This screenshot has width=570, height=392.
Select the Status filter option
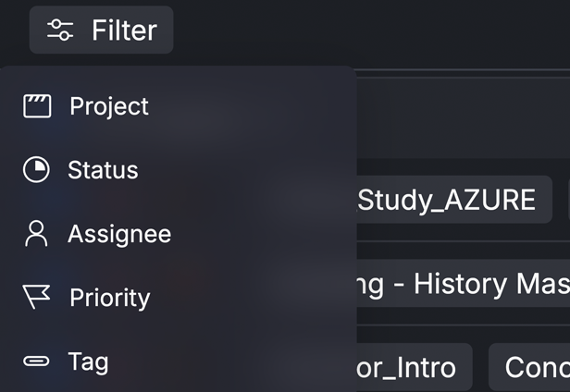point(103,170)
